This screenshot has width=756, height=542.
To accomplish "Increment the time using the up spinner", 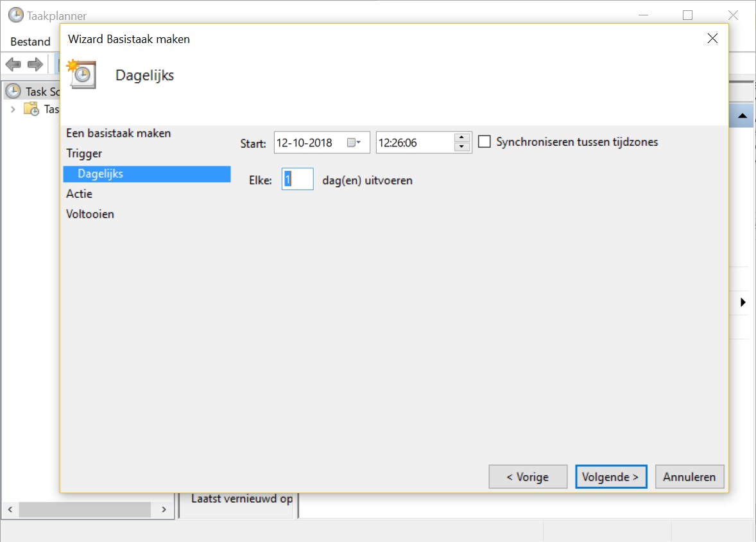I will click(x=460, y=138).
